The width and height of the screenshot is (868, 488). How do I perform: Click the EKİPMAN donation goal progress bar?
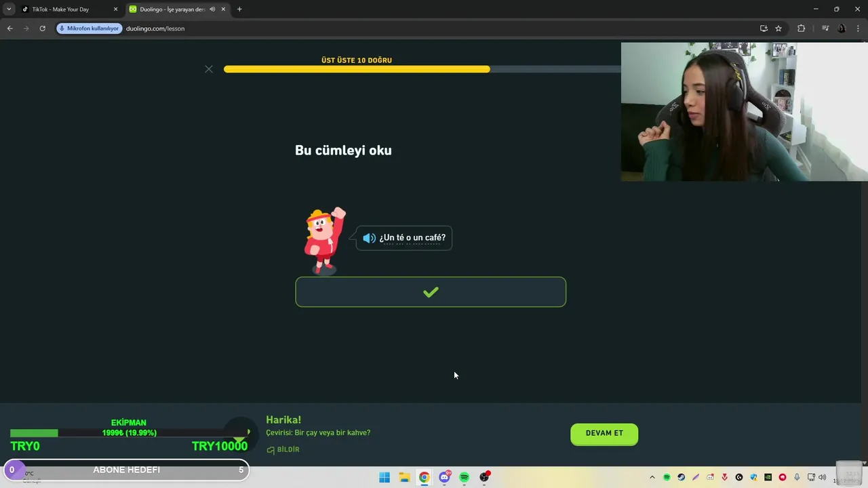[129, 433]
